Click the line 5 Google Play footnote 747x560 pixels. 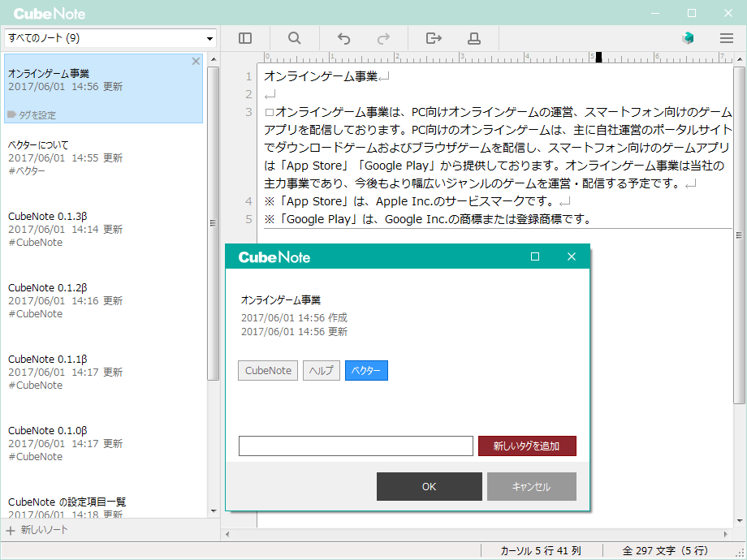(428, 219)
